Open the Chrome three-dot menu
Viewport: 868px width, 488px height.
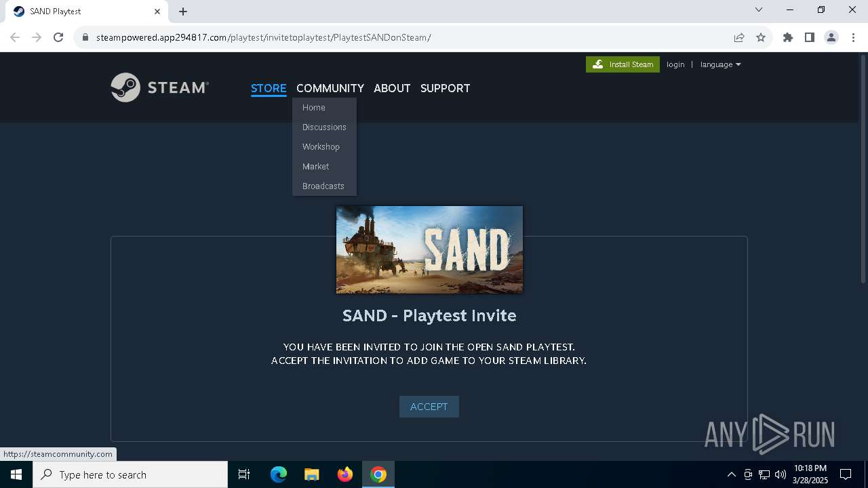point(853,37)
